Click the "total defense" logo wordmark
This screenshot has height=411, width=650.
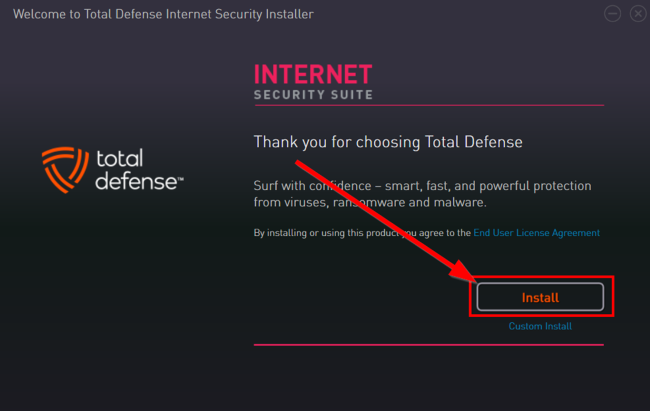(134, 170)
